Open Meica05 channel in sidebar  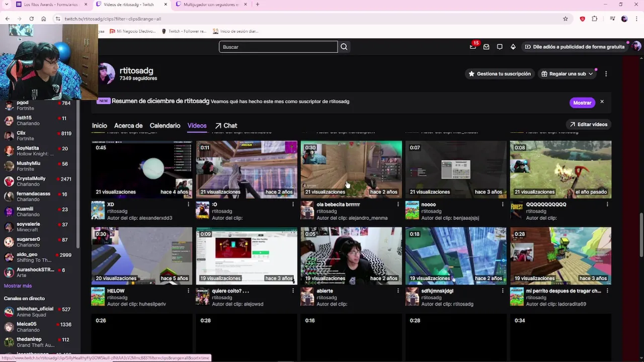coord(38,327)
